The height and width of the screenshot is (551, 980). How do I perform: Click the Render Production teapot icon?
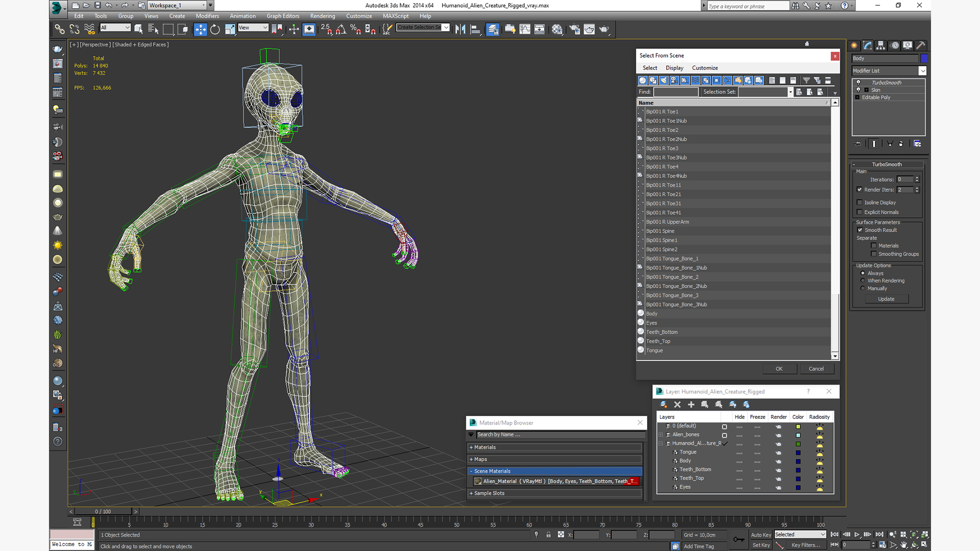[604, 30]
